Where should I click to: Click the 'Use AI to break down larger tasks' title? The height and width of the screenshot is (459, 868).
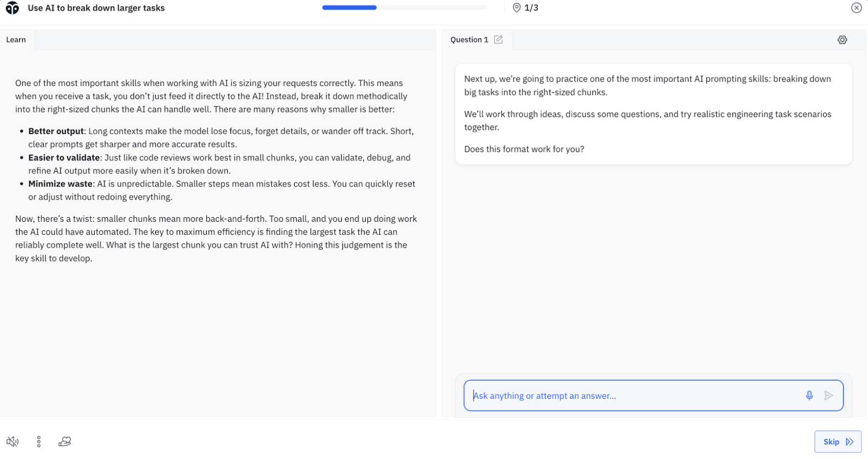pyautogui.click(x=96, y=8)
